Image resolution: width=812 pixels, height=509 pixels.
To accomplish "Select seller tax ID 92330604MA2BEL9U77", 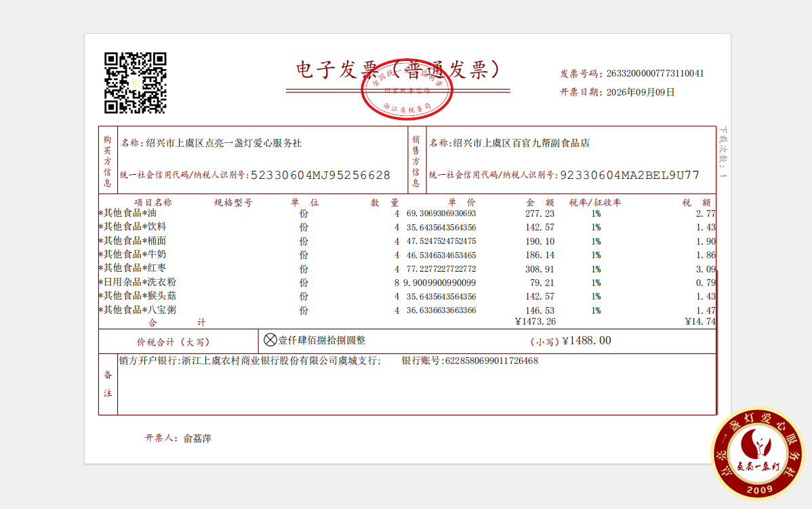I will 630,176.
